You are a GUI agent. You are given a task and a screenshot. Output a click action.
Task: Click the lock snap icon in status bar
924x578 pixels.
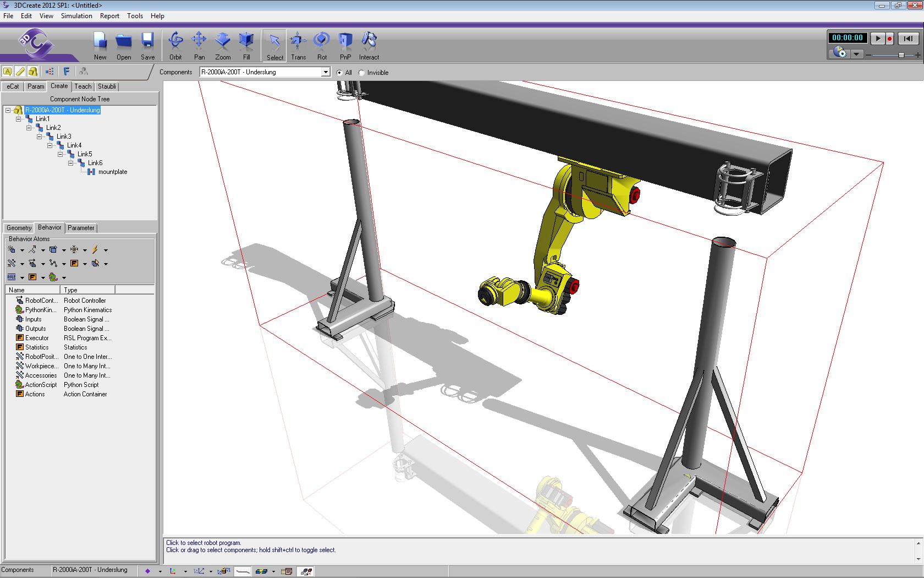(224, 571)
